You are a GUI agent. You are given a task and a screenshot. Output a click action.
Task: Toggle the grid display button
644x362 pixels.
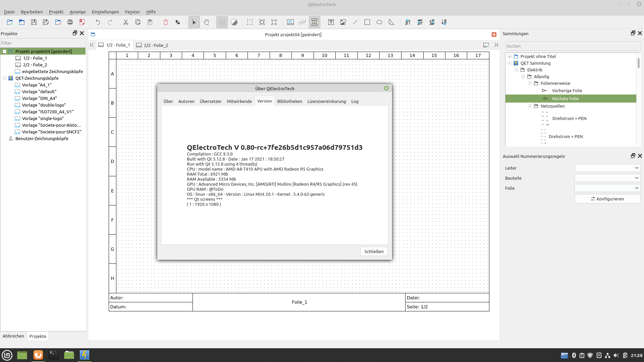[x=222, y=22]
